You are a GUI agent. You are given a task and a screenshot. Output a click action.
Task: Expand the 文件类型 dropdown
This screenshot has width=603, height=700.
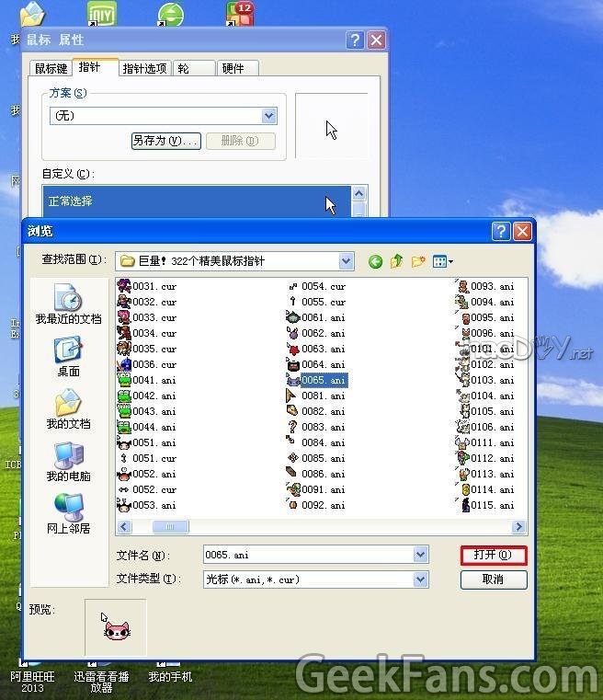click(x=421, y=580)
